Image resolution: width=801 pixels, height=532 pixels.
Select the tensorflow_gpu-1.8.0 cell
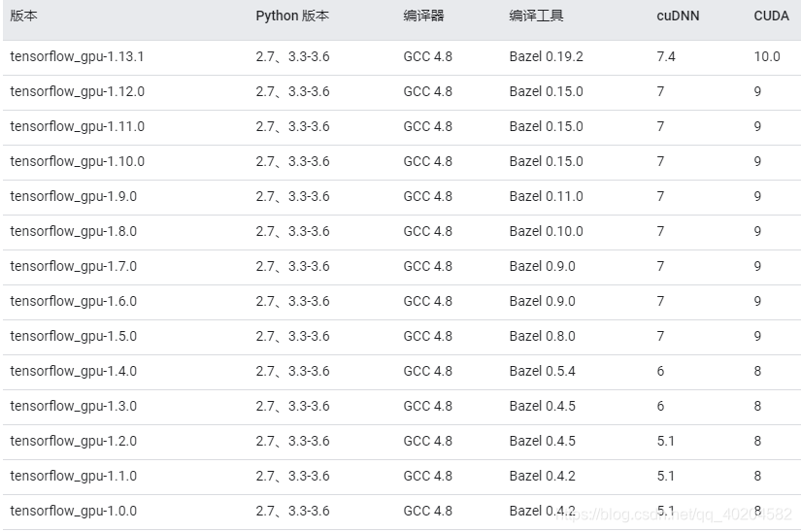tap(73, 232)
